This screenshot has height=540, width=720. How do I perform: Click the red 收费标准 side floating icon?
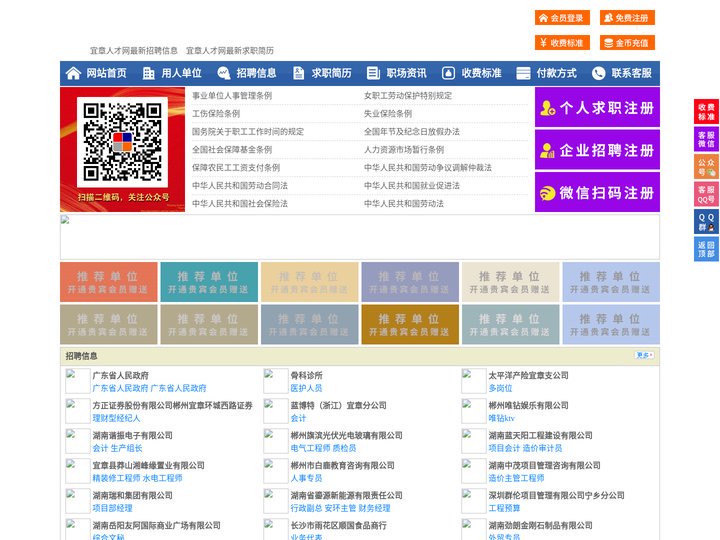coord(706,112)
